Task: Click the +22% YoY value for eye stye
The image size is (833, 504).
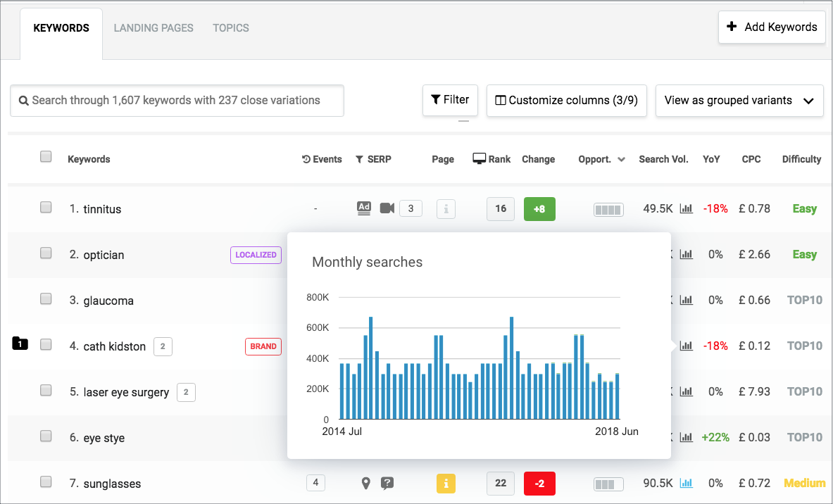Action: coord(715,438)
